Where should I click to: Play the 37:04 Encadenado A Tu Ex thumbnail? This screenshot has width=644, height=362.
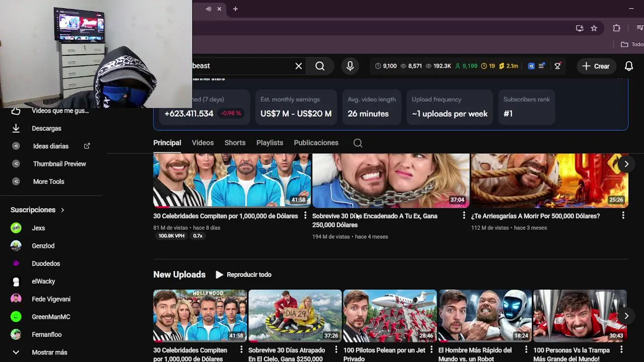[x=391, y=180]
